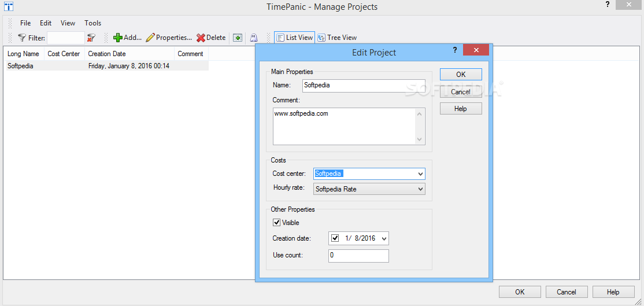Open the File menu

(25, 23)
